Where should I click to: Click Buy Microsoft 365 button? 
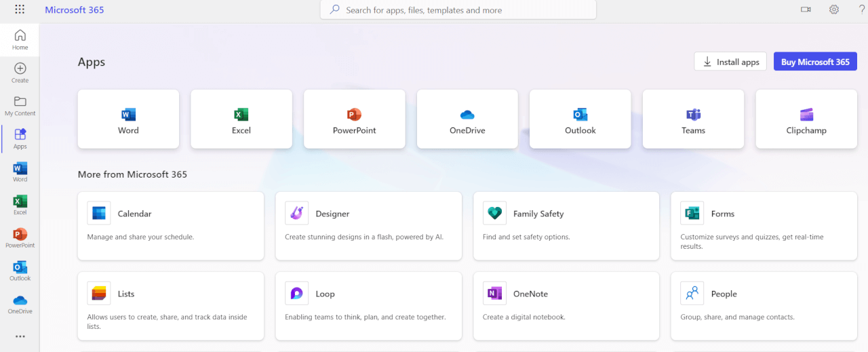[x=815, y=62]
